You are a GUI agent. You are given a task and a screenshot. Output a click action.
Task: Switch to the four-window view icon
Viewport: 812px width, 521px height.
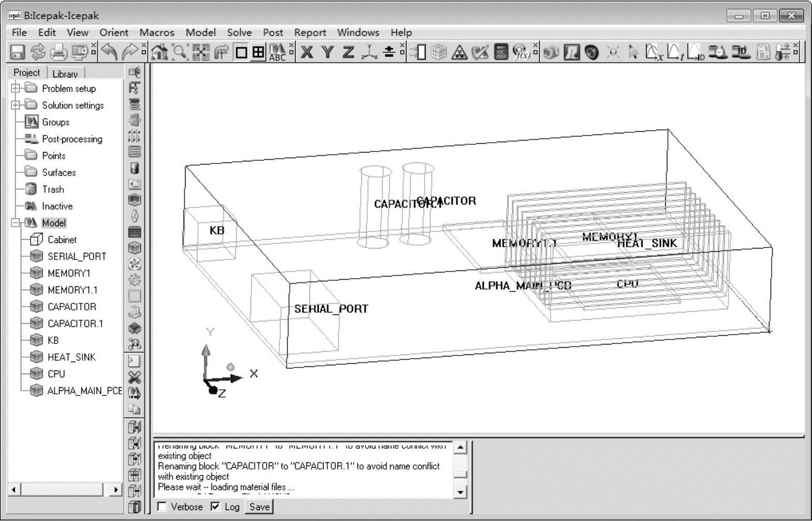258,52
